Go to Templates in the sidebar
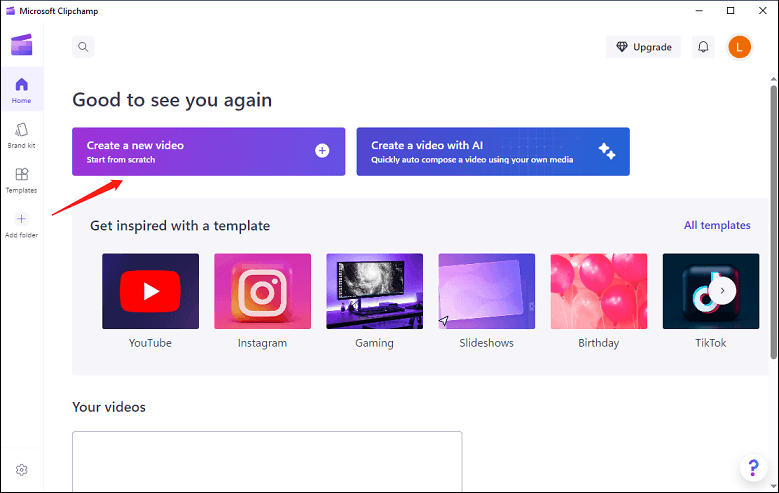Viewport: 779px width, 493px height. click(21, 180)
